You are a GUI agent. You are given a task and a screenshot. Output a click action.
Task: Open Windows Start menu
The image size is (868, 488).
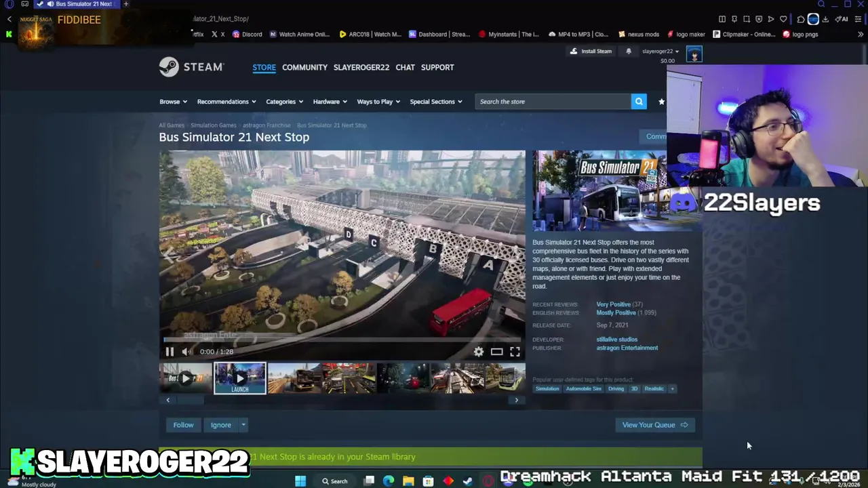[300, 481]
